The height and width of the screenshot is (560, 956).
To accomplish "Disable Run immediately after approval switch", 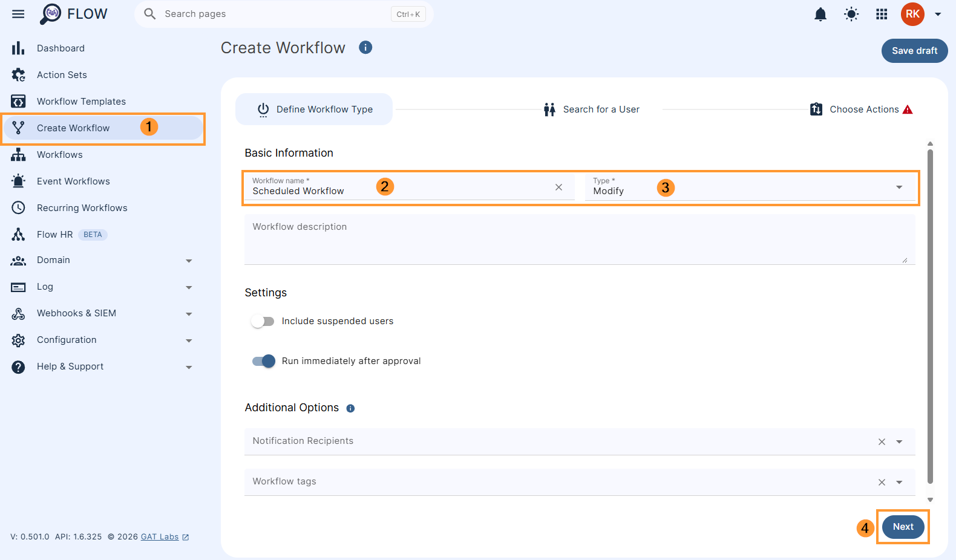I will (x=263, y=361).
